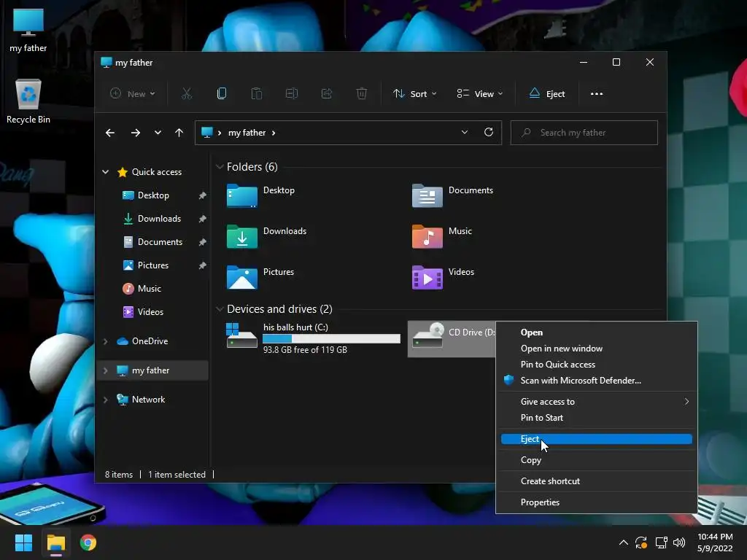Click the Cut scissors icon in toolbar

187,94
